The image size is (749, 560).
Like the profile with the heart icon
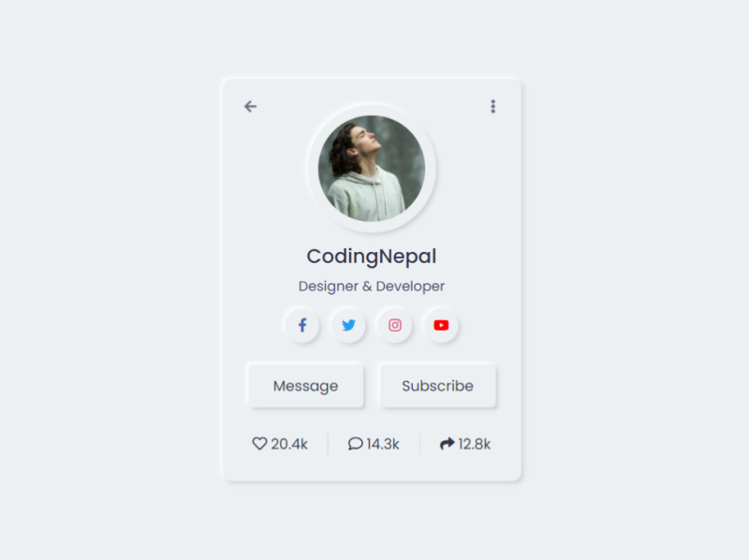pos(259,444)
